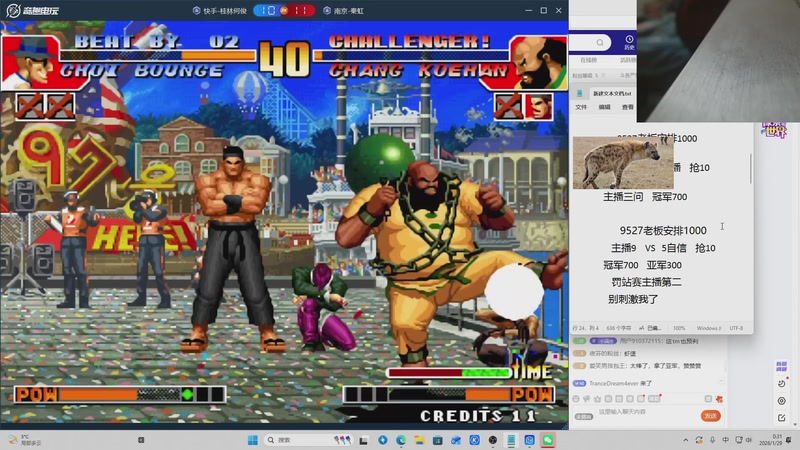Click the crown icon in chat toolbar
Screen dimensions: 800x450
597,398
